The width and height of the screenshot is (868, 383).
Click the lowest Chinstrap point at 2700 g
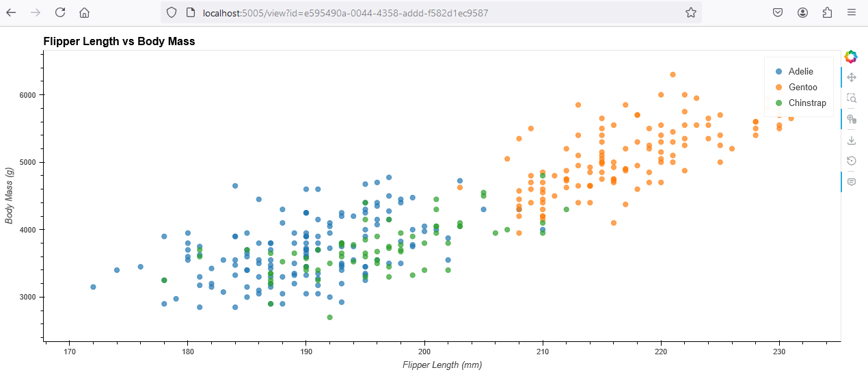pos(329,317)
